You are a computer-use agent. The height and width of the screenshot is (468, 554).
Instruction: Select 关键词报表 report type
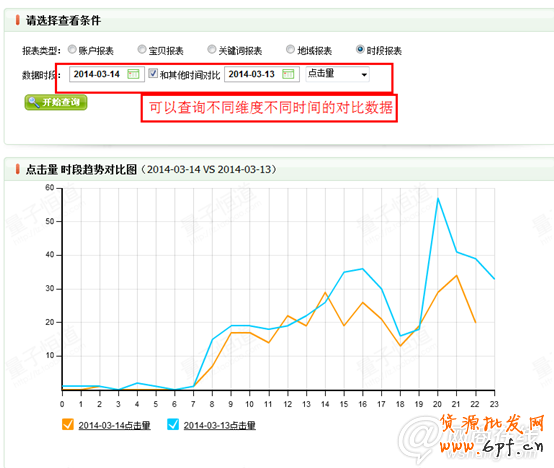coord(211,49)
